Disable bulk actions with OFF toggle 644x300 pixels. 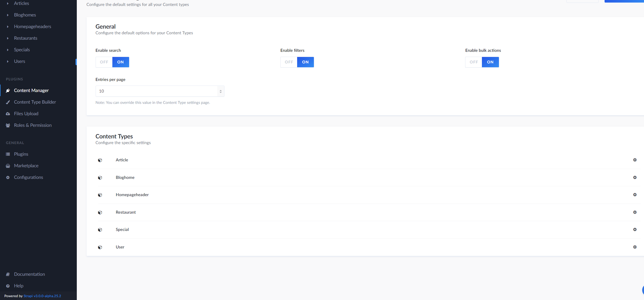474,62
